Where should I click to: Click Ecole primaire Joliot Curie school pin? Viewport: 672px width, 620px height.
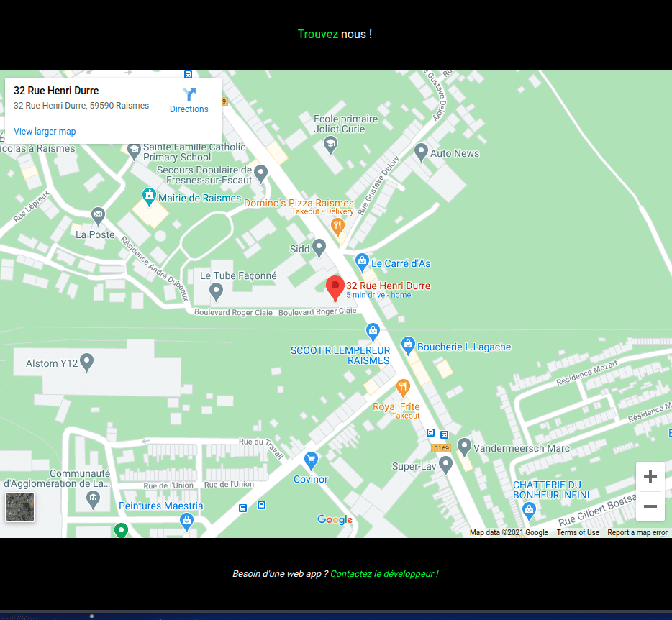[330, 145]
